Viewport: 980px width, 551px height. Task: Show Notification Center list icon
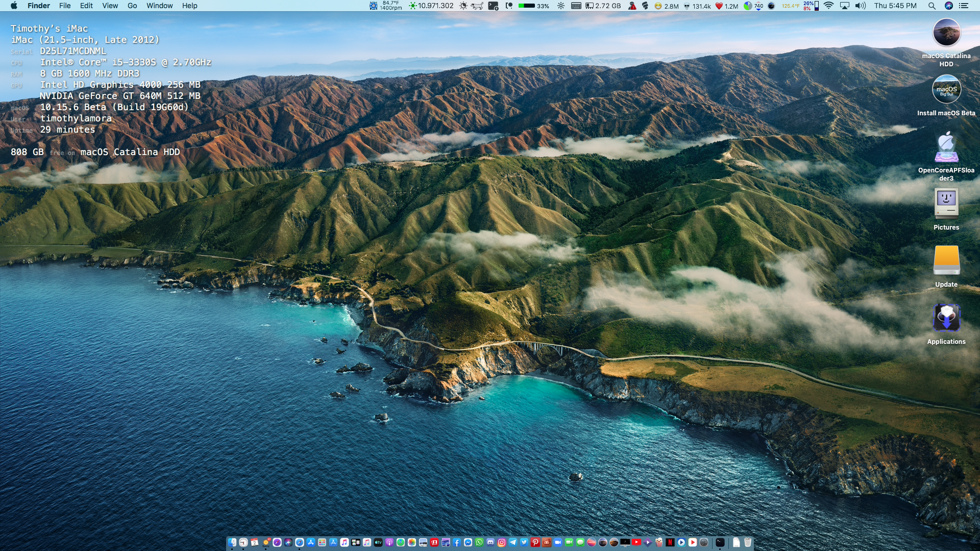coord(964,6)
